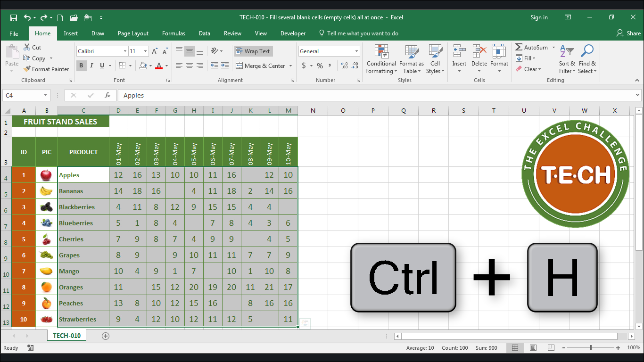Toggle Bold formatting

pos(81,66)
